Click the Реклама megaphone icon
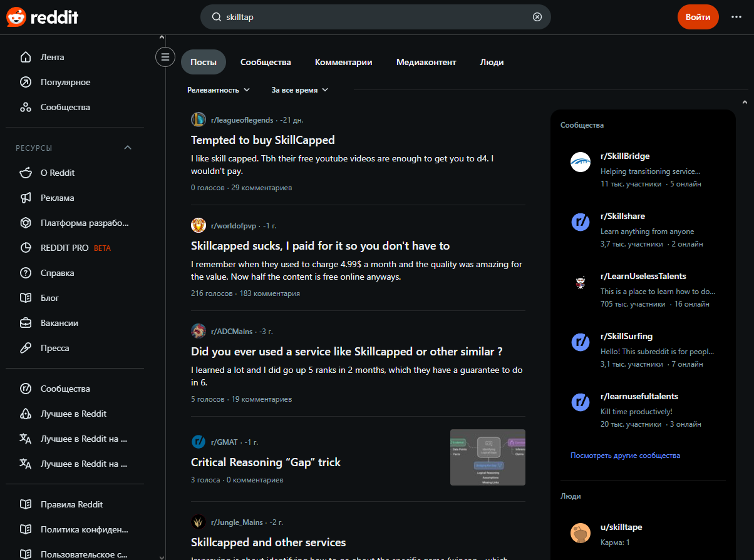 click(x=26, y=198)
